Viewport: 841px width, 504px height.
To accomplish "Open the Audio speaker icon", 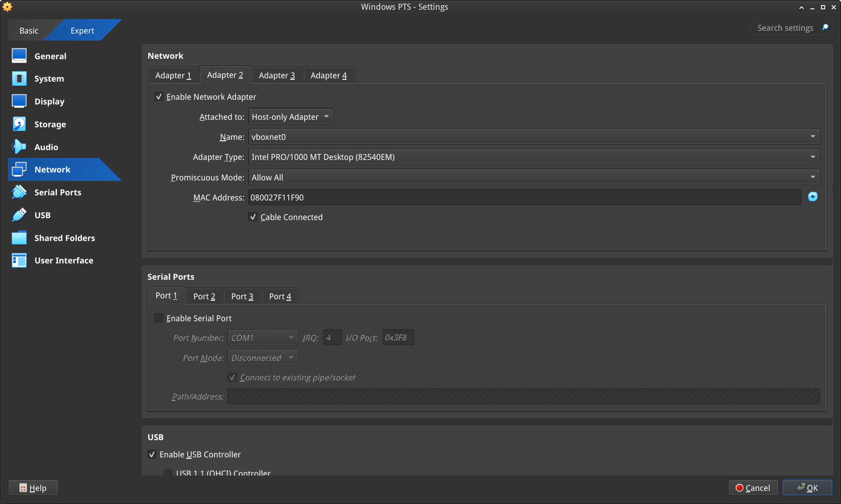I will point(19,147).
